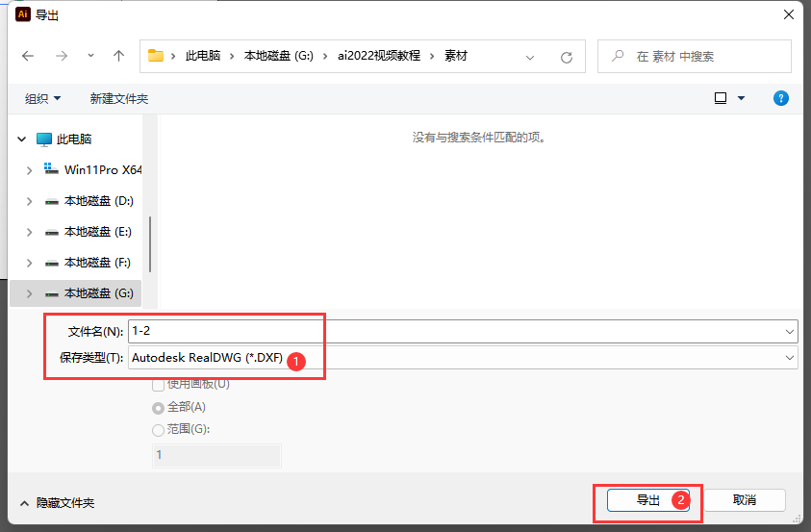This screenshot has width=811, height=532.
Task: Open more view options dropdown
Action: click(741, 98)
